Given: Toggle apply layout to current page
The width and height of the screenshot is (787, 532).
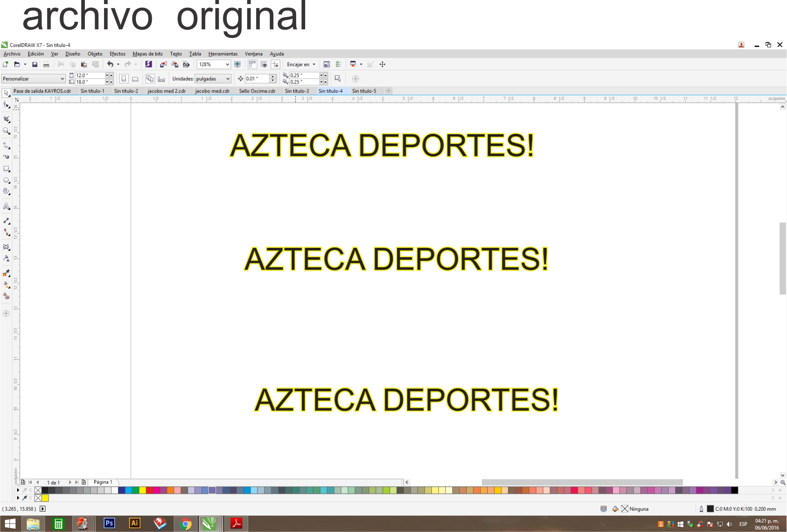Looking at the screenshot, I should [x=162, y=79].
